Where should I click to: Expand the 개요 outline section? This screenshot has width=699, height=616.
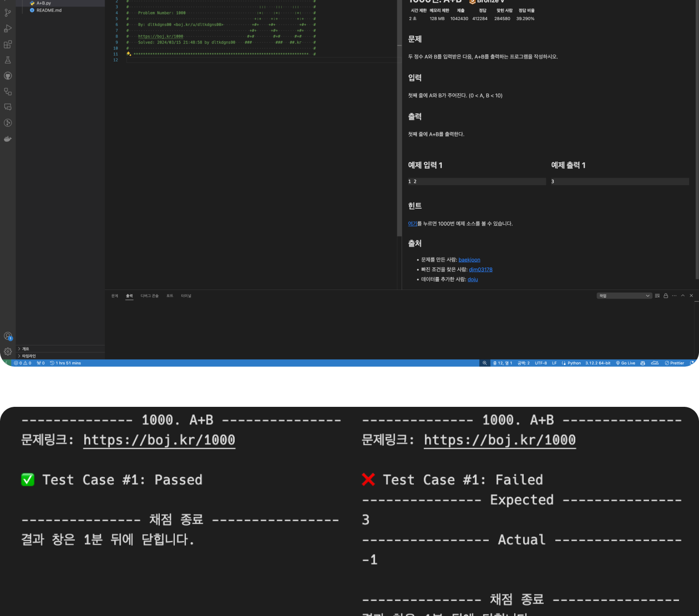pos(60,349)
